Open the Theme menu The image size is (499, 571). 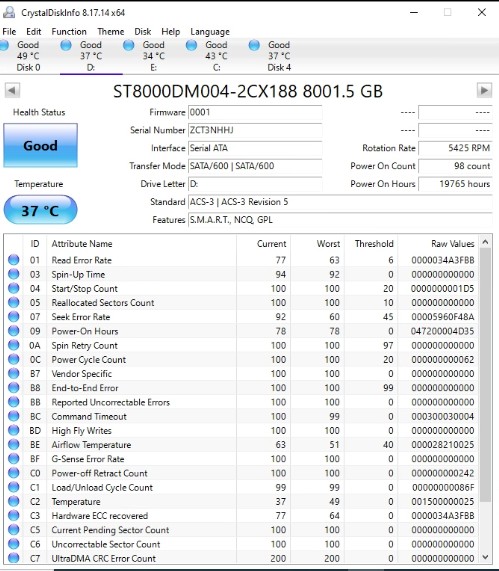pos(111,32)
